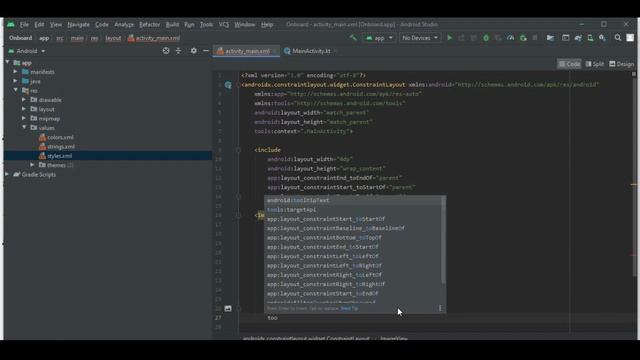
Task: Click the Run with Coverage icon
Action: (x=498, y=38)
